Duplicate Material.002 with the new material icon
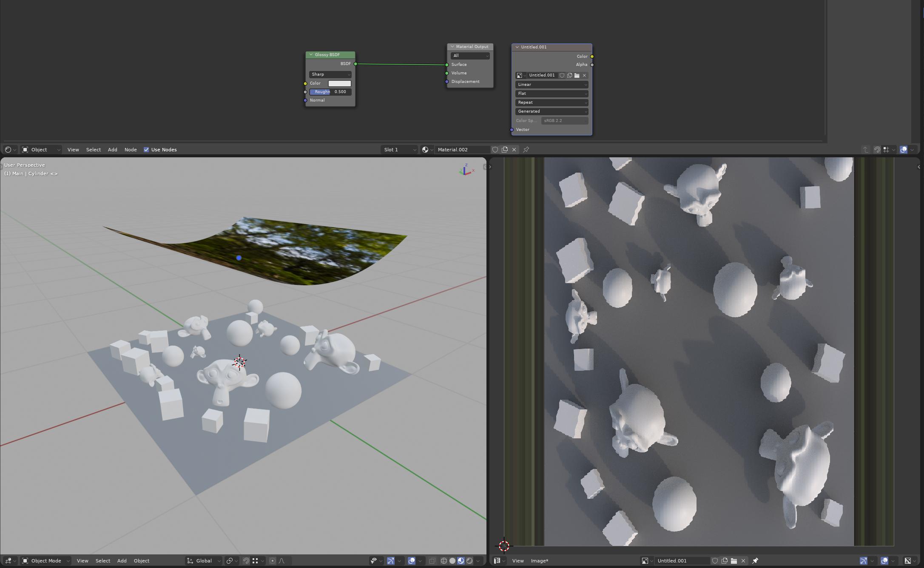Screen dimensions: 924x568 pos(505,150)
